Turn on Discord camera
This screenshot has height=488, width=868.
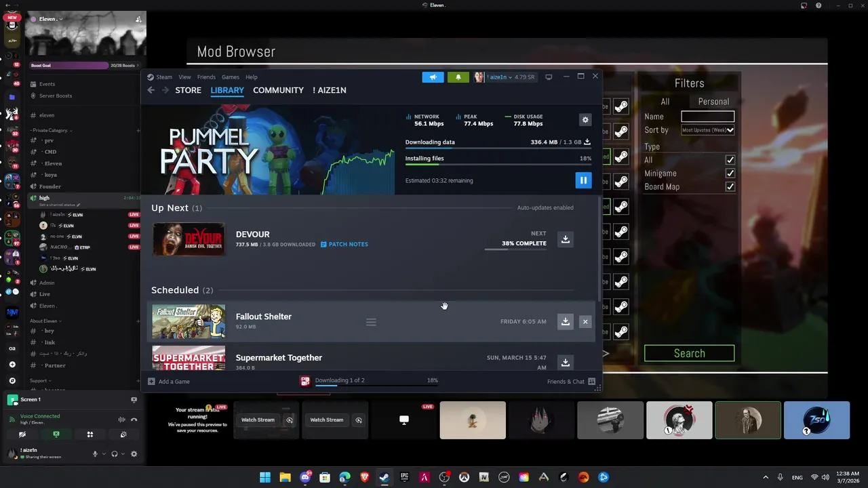pyautogui.click(x=22, y=434)
